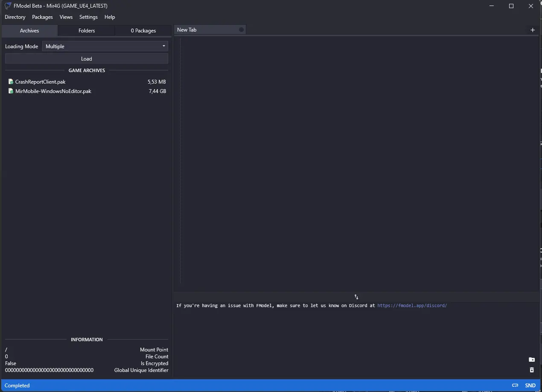Screen dimensions: 542x392
Task: Open the Views menu
Action: [66, 17]
